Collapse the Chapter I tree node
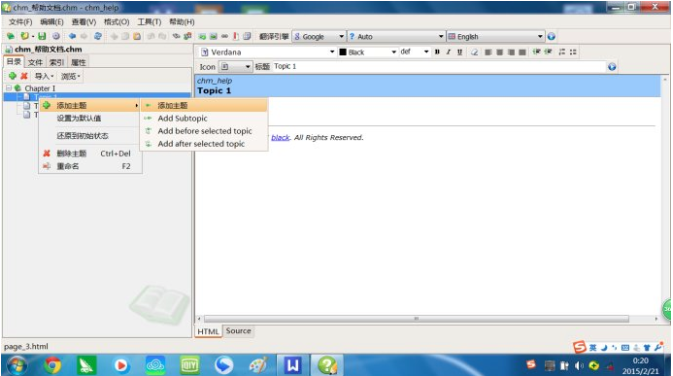Screen dimensions: 673x376 coord(9,88)
